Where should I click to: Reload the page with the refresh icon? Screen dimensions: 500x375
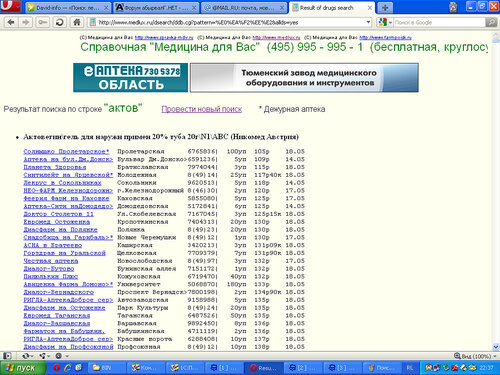pos(60,22)
